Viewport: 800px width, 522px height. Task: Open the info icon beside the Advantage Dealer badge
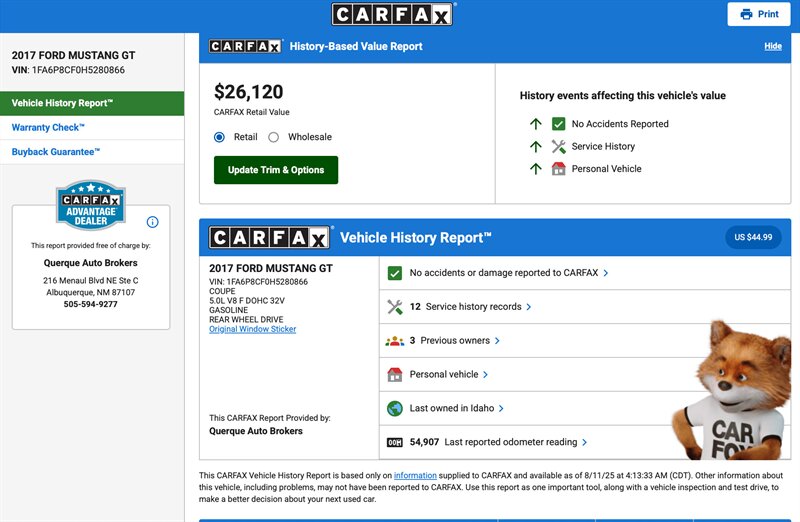[x=153, y=222]
